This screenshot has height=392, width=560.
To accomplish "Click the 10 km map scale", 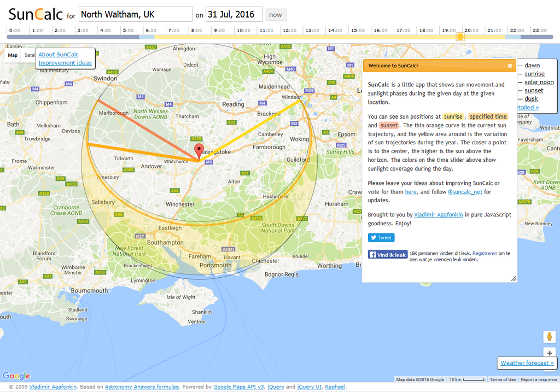I will point(467,379).
